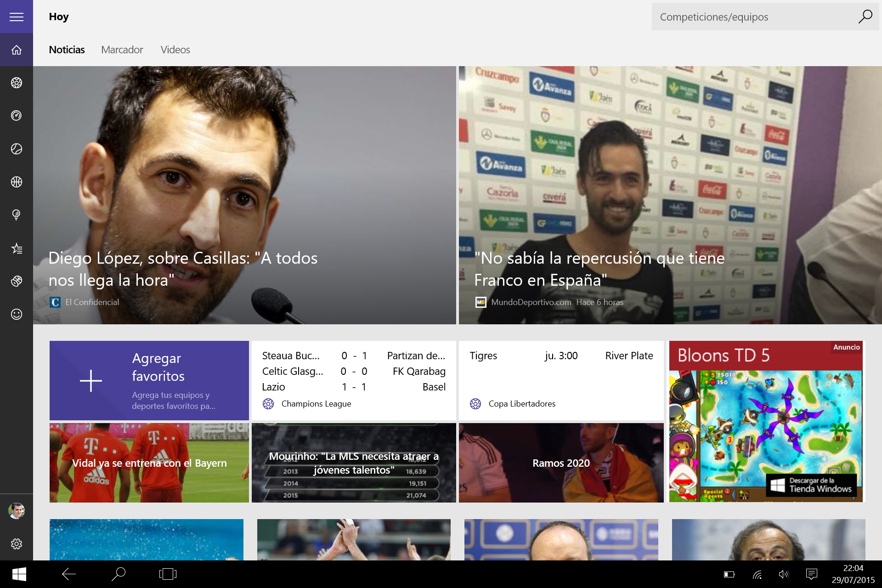Switch to the Marcador tab
Screen dimensions: 882x588
122,50
